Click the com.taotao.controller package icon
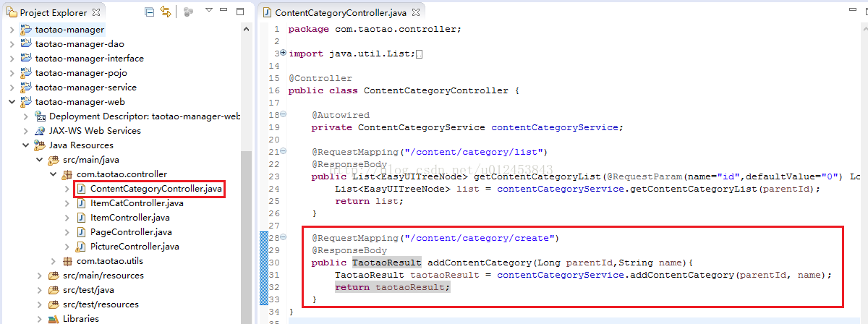Viewport: 868px width, 324px height. pyautogui.click(x=68, y=174)
